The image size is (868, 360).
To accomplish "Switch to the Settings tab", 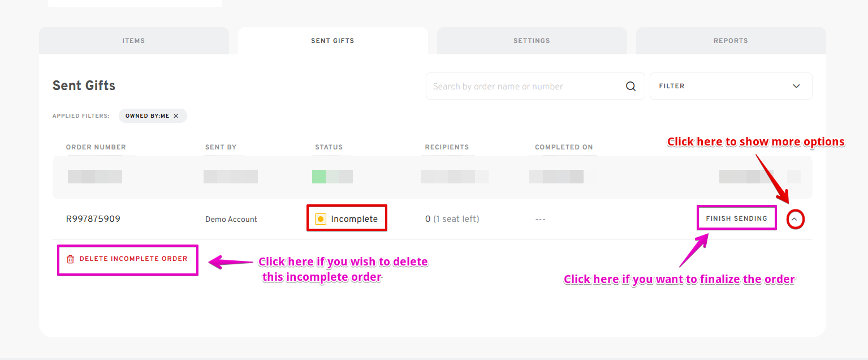I will pyautogui.click(x=532, y=41).
